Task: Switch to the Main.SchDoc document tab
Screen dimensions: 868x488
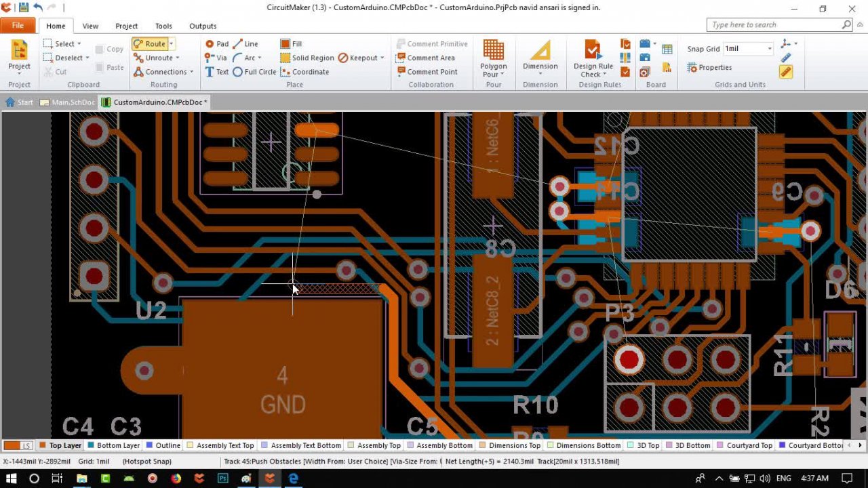Action: 68,102
